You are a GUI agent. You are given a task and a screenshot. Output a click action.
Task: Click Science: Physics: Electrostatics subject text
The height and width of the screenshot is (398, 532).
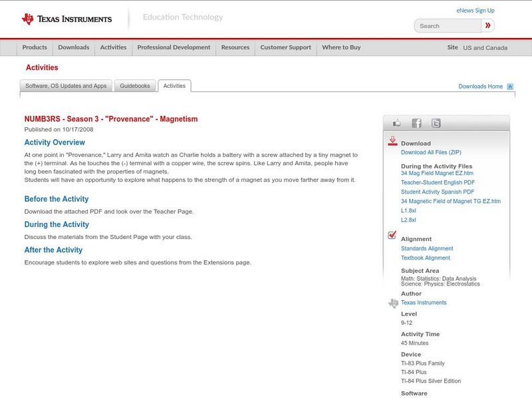click(x=440, y=284)
